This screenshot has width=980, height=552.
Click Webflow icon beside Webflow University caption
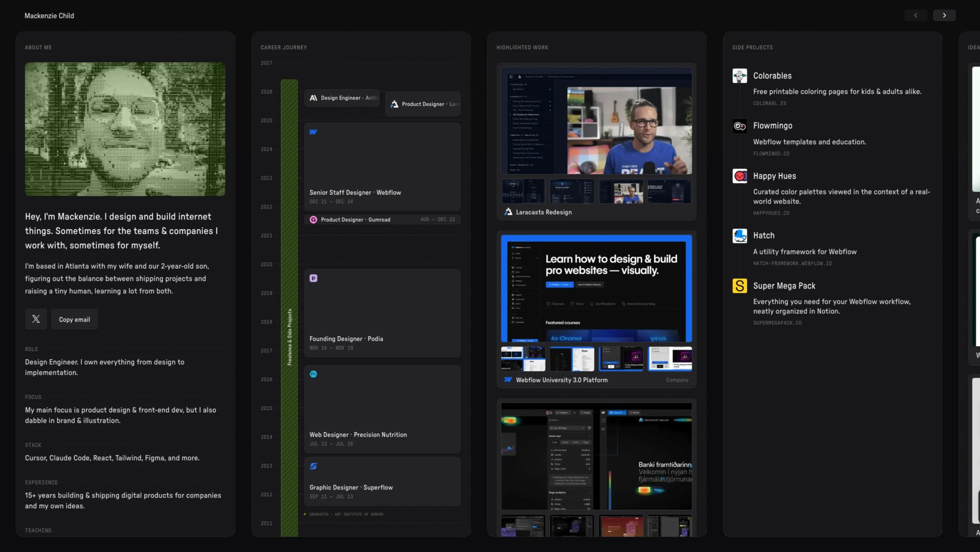pos(508,380)
